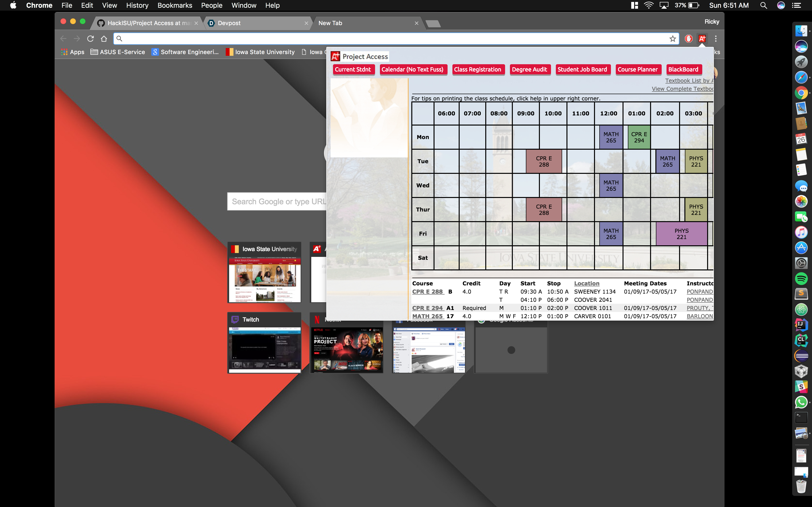
Task: Click the Class Registration button
Action: pos(478,70)
